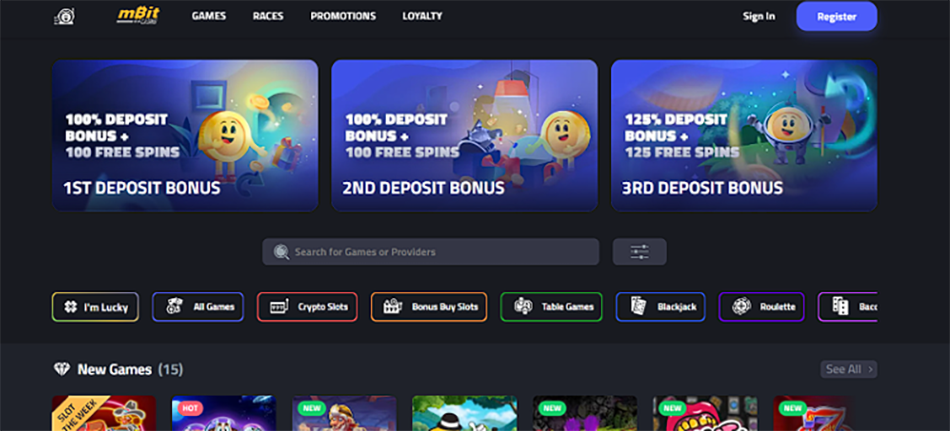
Task: Open the GAMES menu
Action: pos(209,16)
